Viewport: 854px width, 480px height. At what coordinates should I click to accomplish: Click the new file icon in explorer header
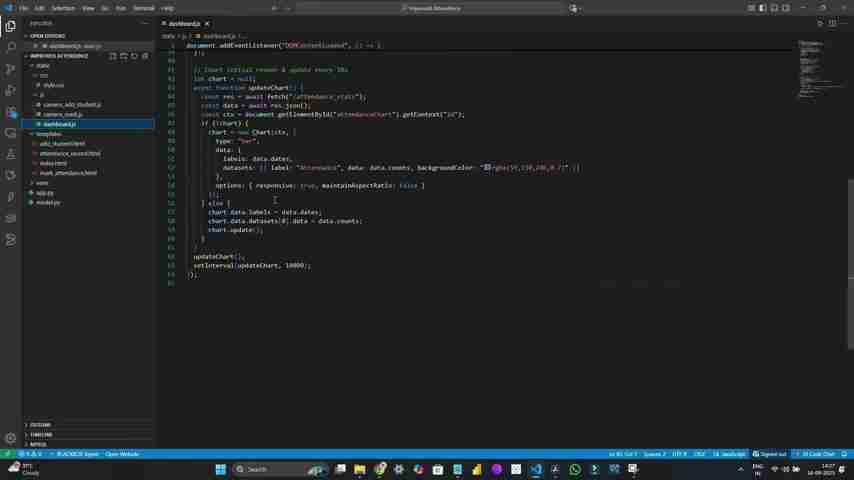(113, 56)
